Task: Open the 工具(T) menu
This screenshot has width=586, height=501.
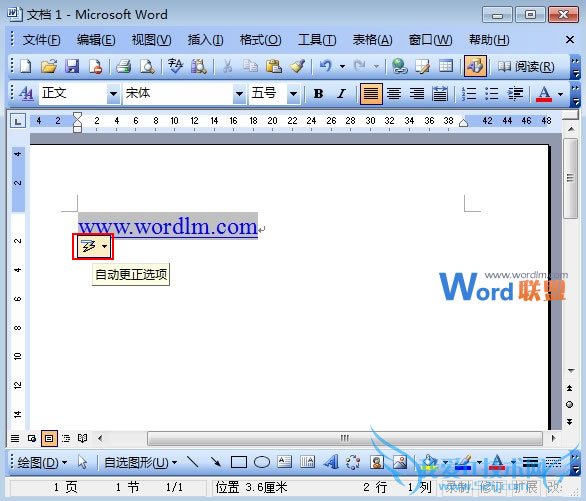Action: click(x=317, y=40)
